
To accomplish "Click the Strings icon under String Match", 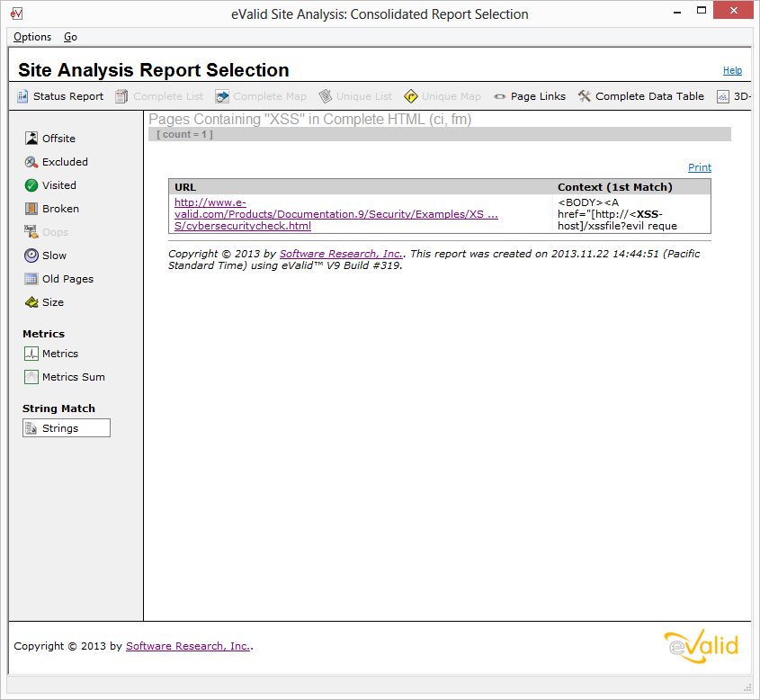I will (31, 428).
